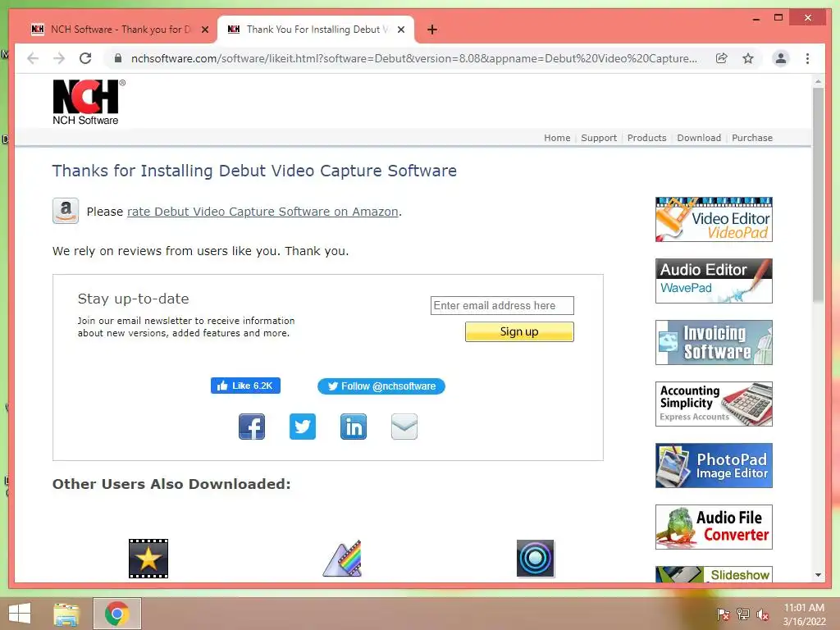Open the Support nav item
Image resolution: width=840 pixels, height=630 pixels.
point(599,138)
